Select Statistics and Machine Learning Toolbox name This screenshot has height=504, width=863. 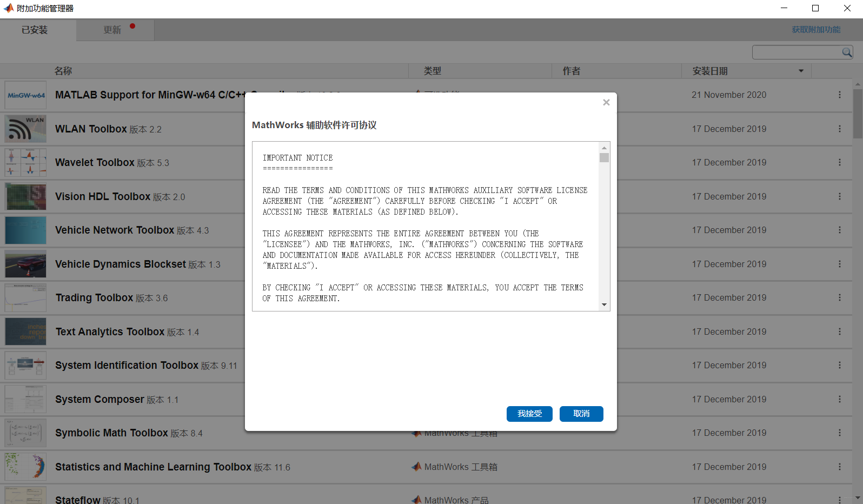click(x=153, y=467)
